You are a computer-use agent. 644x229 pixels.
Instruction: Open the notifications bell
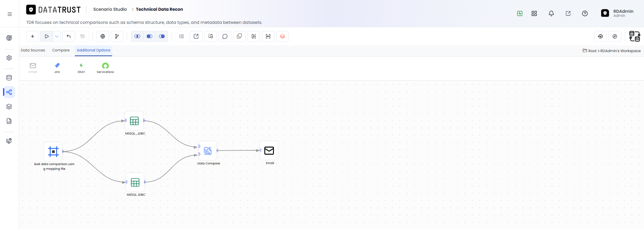(551, 13)
